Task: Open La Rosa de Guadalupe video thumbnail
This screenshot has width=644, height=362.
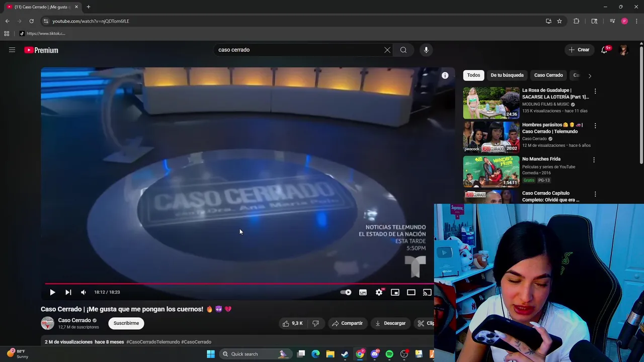Action: pyautogui.click(x=491, y=103)
